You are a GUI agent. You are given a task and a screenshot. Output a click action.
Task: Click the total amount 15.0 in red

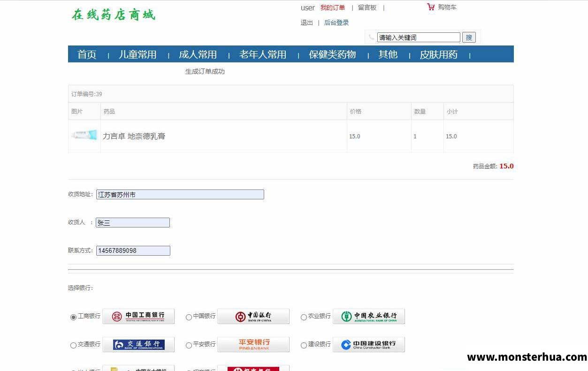(506, 166)
